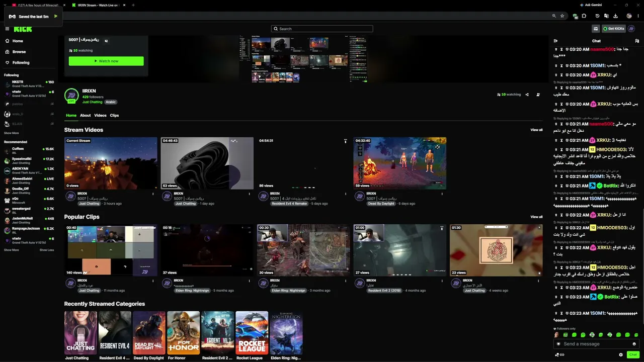The image size is (644, 362).
Task: Open Following in the sidebar
Action: tap(21, 63)
